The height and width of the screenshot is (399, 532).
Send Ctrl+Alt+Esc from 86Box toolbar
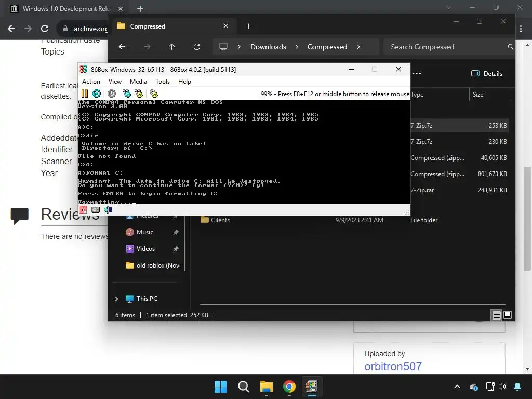tap(139, 94)
